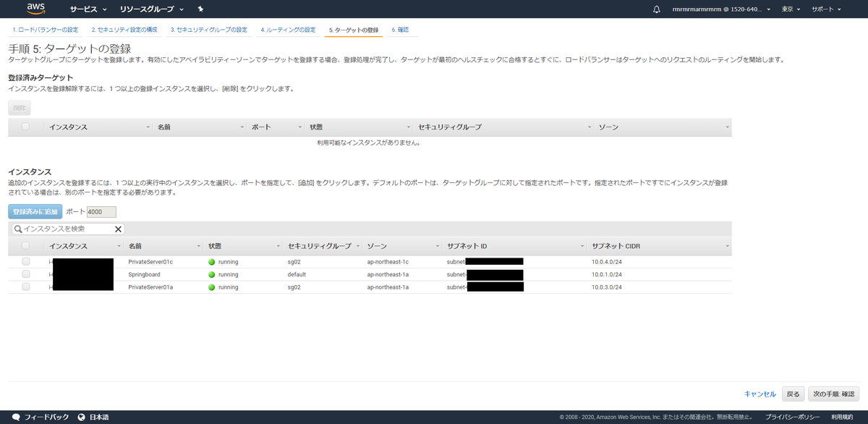Open the account name dropdown
The height and width of the screenshot is (424, 868).
pyautogui.click(x=721, y=9)
